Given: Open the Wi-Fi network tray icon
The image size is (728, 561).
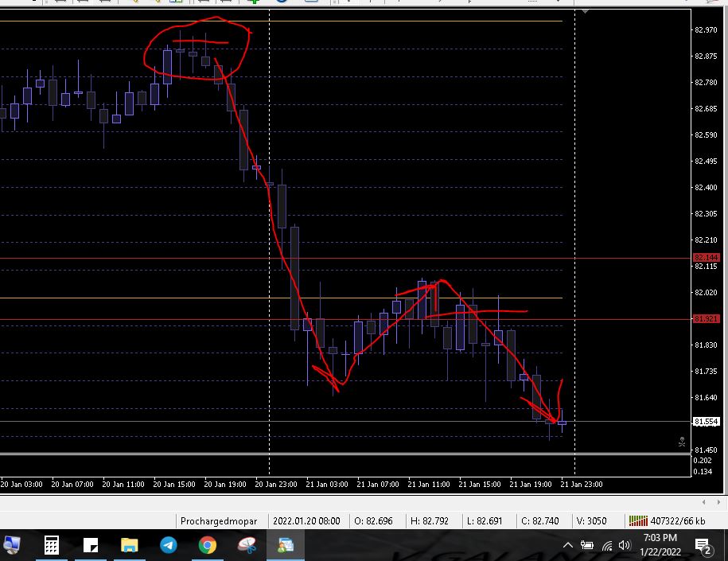Looking at the screenshot, I should (607, 546).
